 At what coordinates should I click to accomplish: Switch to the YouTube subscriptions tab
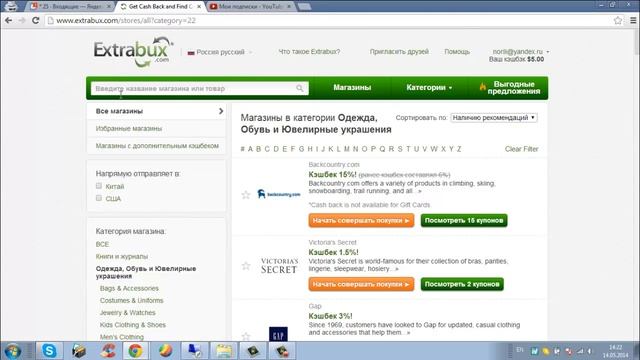(x=249, y=7)
